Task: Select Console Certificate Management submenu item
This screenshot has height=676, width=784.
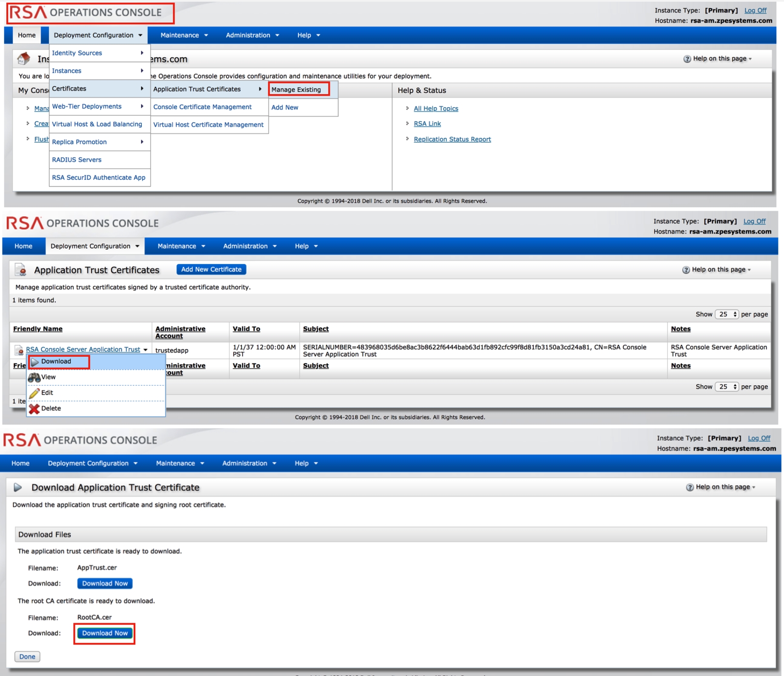Action: [x=209, y=107]
